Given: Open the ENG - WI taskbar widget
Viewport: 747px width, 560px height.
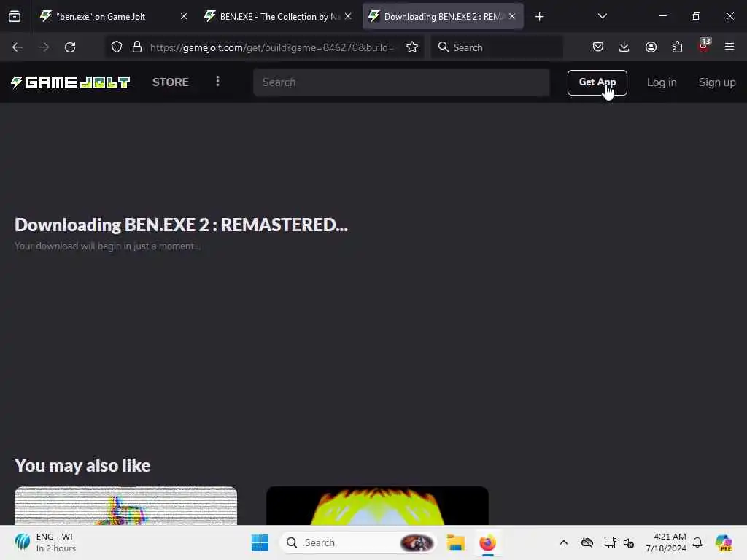Looking at the screenshot, I should tap(45, 542).
